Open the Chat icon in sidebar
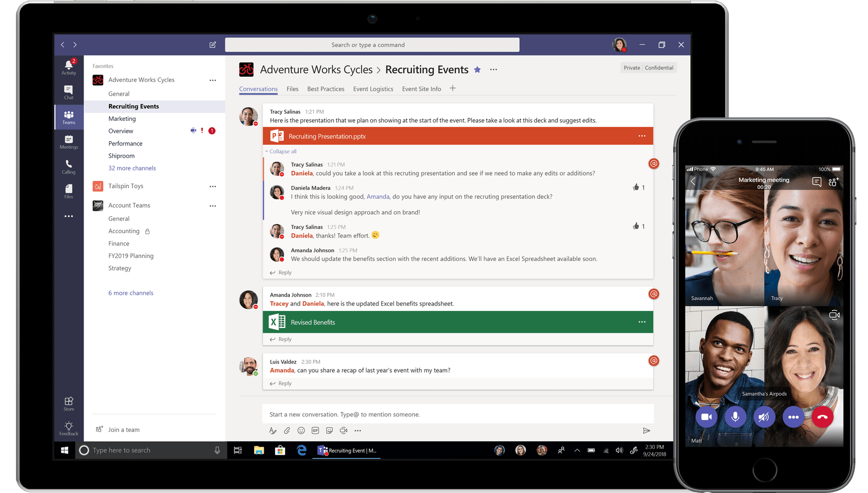This screenshot has height=493, width=868. pyautogui.click(x=69, y=92)
